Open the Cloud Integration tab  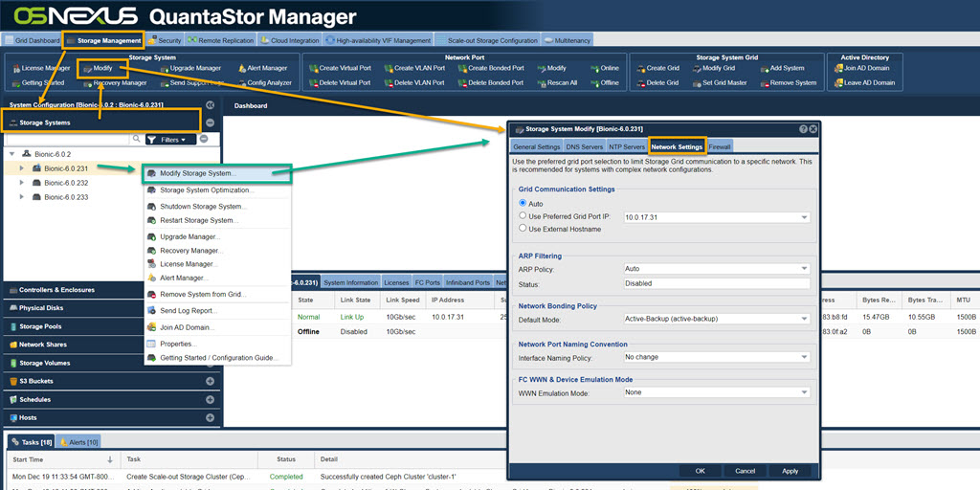[x=290, y=40]
